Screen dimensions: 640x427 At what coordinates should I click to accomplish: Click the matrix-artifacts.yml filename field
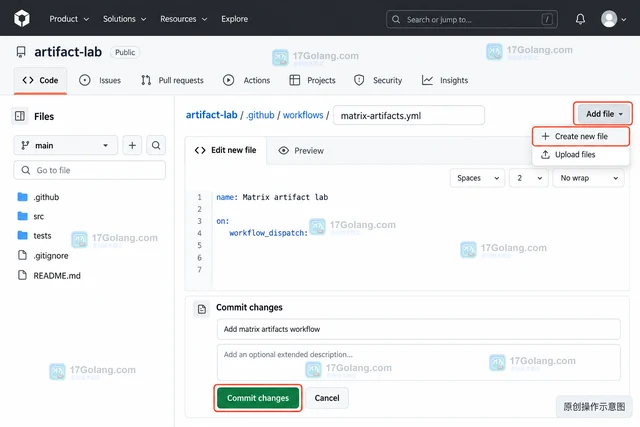click(x=409, y=115)
